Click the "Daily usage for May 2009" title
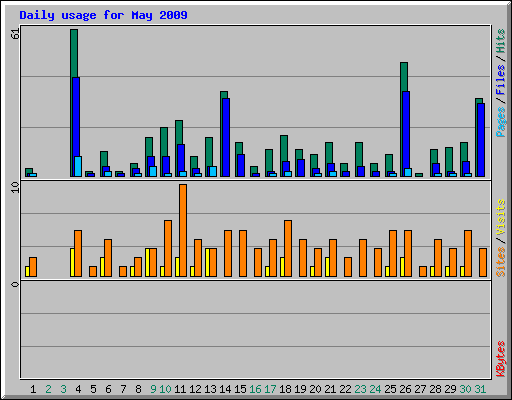Viewport: 512px width, 400px height. click(103, 16)
